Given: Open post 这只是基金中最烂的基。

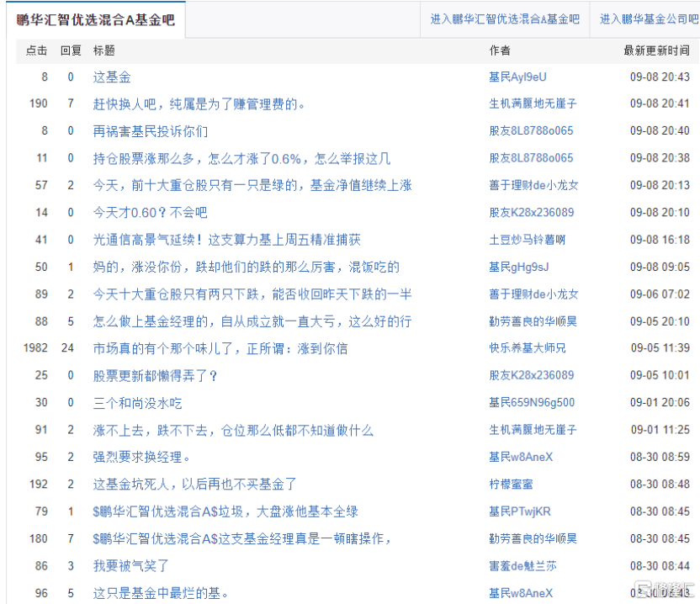Looking at the screenshot, I should (x=161, y=593).
